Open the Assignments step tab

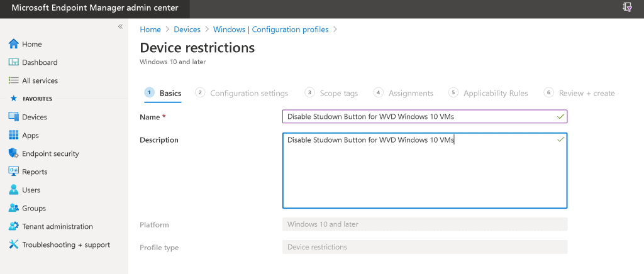click(x=410, y=93)
